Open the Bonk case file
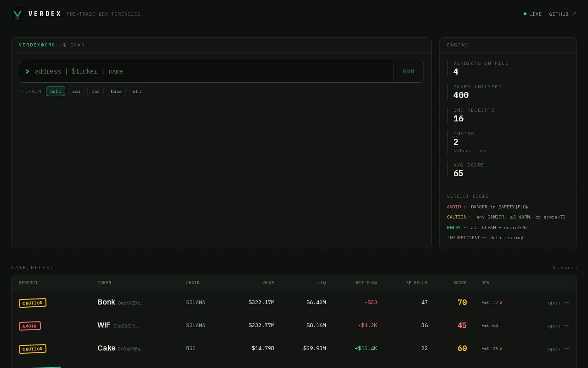This screenshot has height=368, width=588. [558, 303]
